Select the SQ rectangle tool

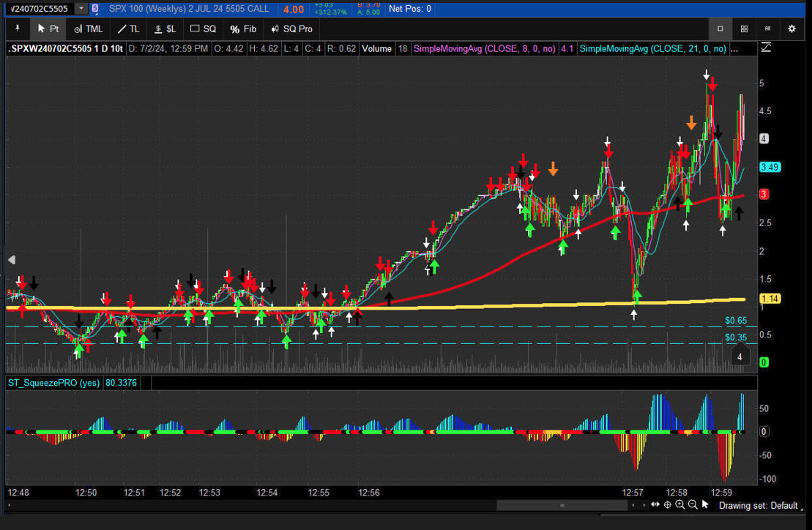point(203,29)
